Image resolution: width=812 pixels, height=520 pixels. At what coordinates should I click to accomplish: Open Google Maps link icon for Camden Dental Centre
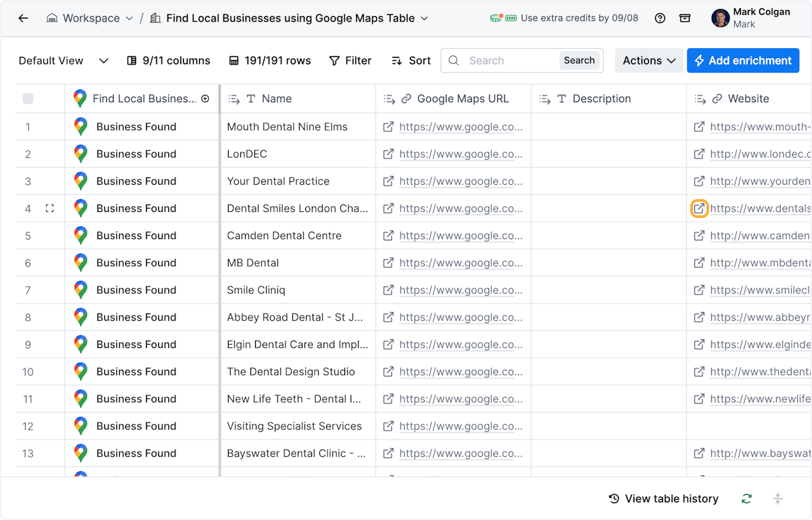point(388,236)
